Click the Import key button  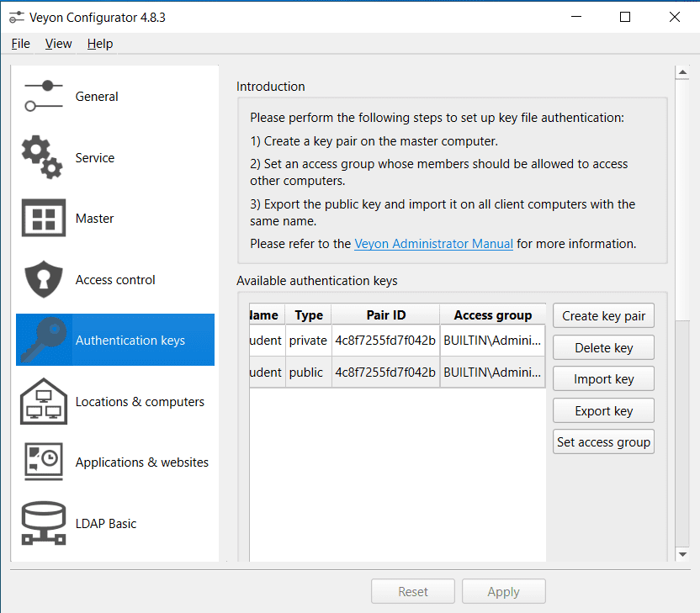[x=603, y=379]
